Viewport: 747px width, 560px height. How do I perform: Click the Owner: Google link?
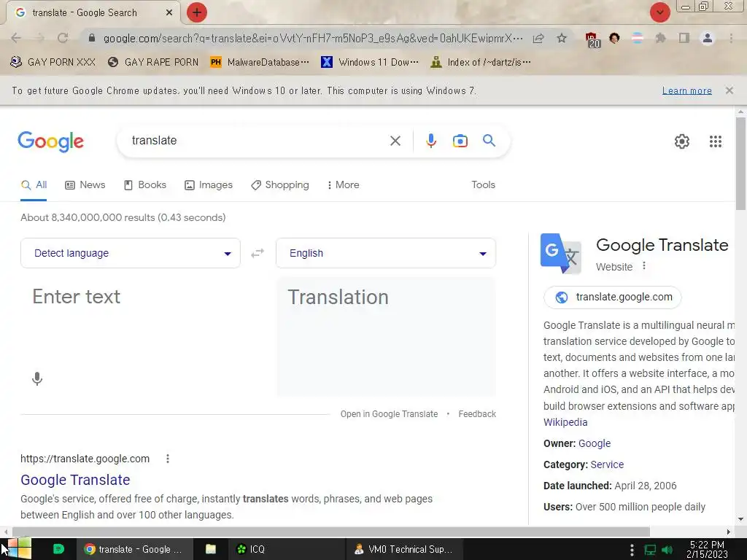coord(594,443)
